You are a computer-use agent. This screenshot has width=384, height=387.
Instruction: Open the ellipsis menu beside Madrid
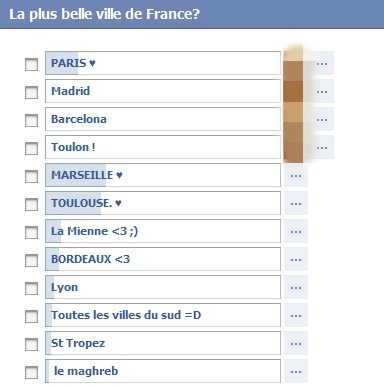point(322,91)
